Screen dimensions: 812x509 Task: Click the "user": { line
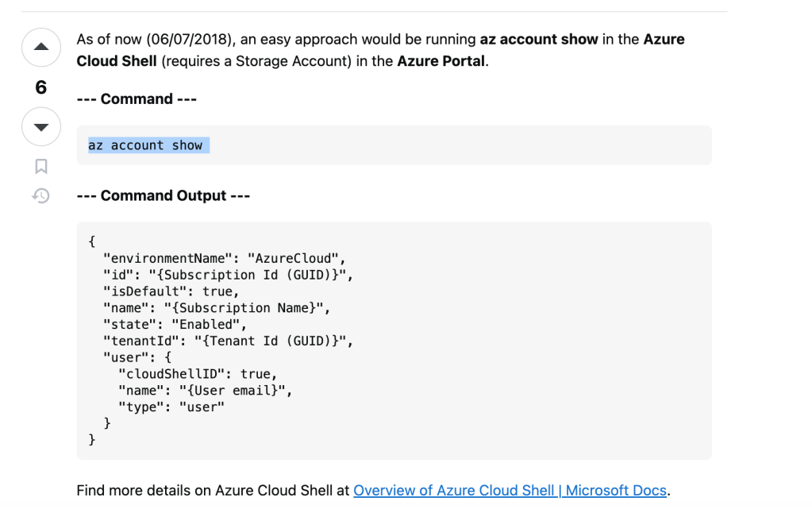137,357
